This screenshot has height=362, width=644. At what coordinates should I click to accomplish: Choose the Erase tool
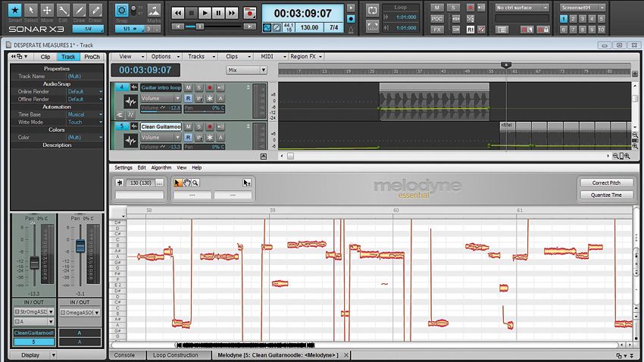pos(95,11)
